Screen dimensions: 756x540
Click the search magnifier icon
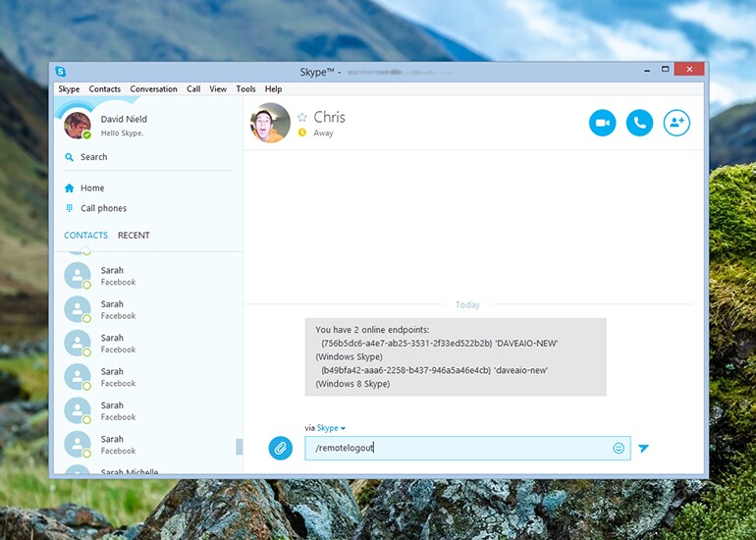[x=69, y=157]
